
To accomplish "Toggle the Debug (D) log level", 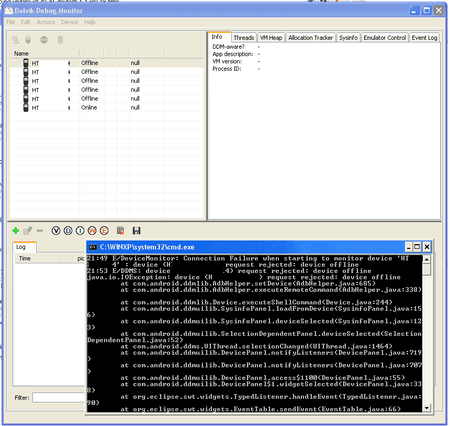I will pos(68,231).
